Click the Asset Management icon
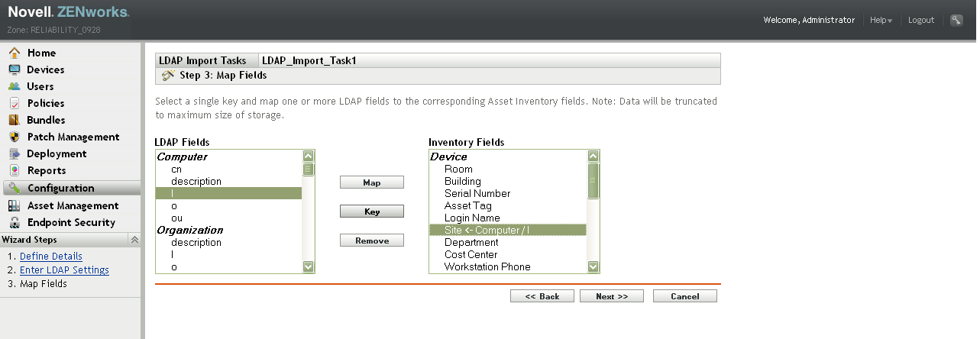The width and height of the screenshot is (980, 339). coord(14,205)
